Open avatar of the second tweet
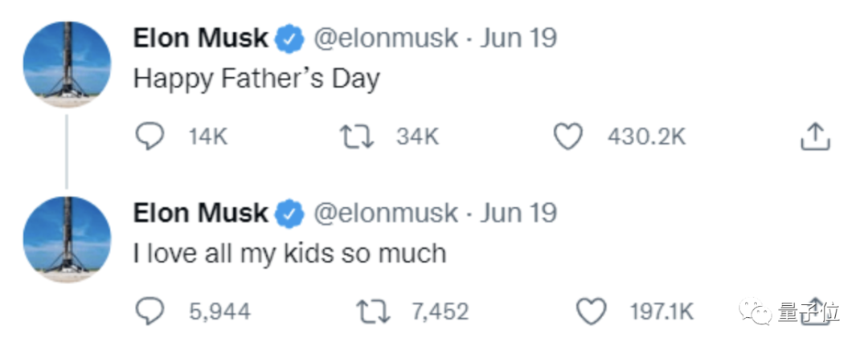The height and width of the screenshot is (350, 868). pos(68,238)
